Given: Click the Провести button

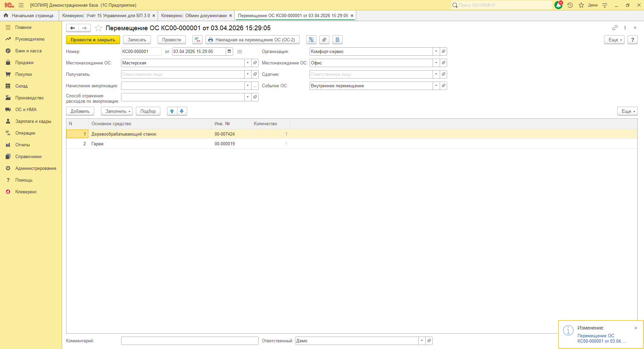Looking at the screenshot, I should (171, 40).
